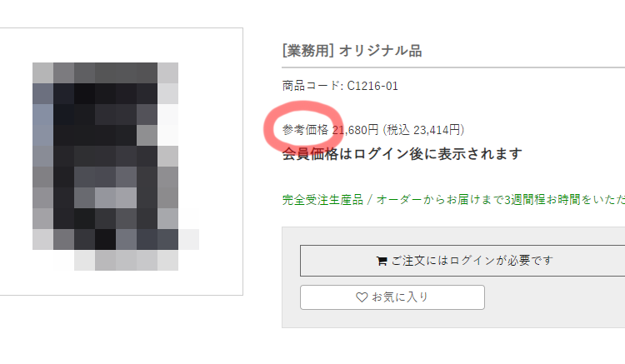Click the オリジナル品 product name
The height and width of the screenshot is (364, 625).
(x=380, y=51)
